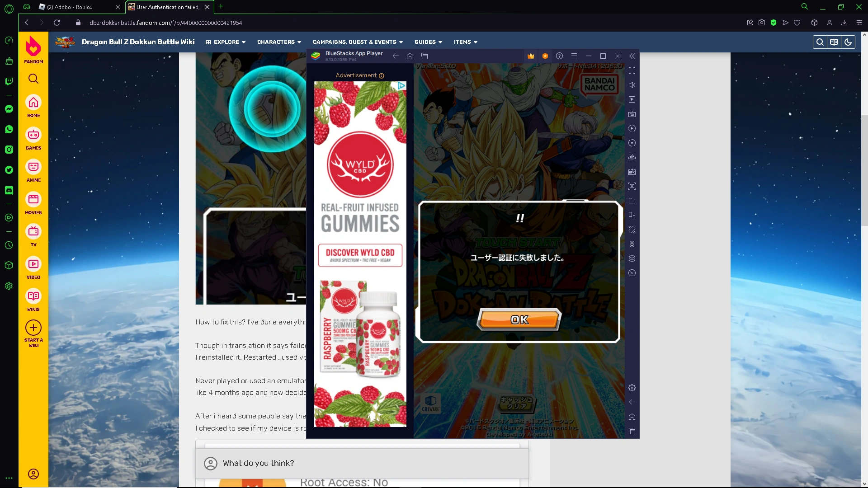Open the Guides dropdown menu
Viewport: 868px width, 488px height.
pos(428,42)
